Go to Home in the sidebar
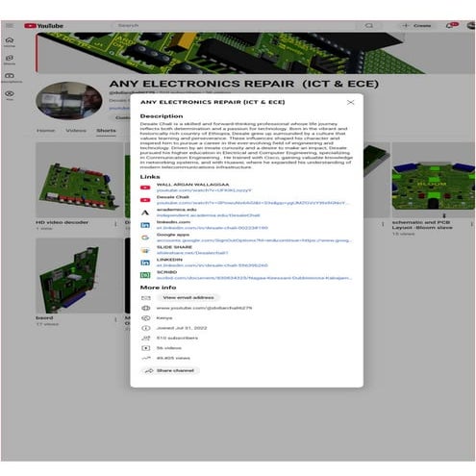The height and width of the screenshot is (476, 476). 10,41
